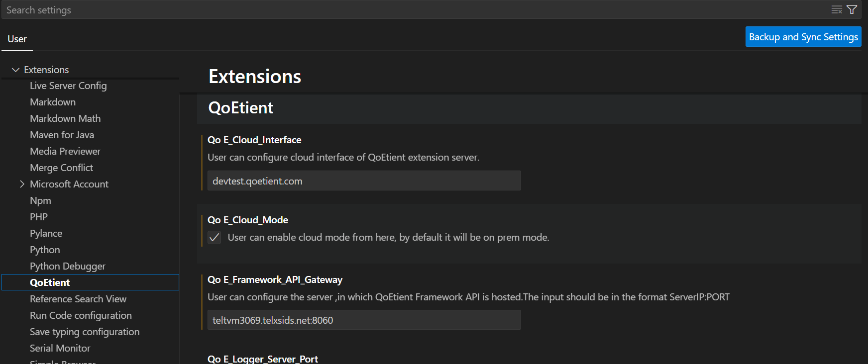Open the Filter Settings funnel icon
This screenshot has height=364, width=868.
[x=852, y=10]
